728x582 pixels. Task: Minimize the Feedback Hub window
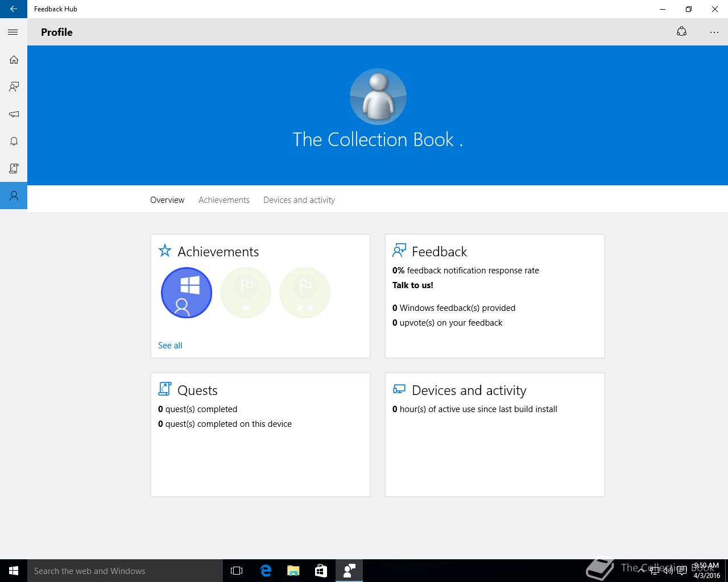point(663,9)
